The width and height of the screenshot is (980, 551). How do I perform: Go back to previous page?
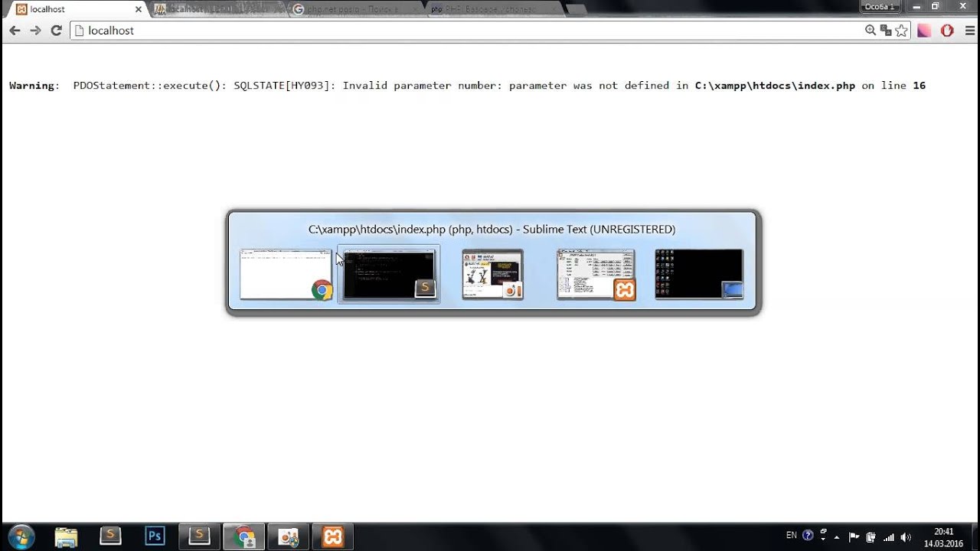tap(15, 31)
